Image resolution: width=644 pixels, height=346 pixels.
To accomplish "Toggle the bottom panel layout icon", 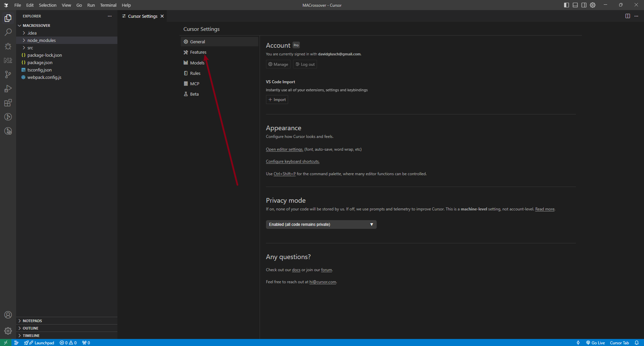I will 575,5.
